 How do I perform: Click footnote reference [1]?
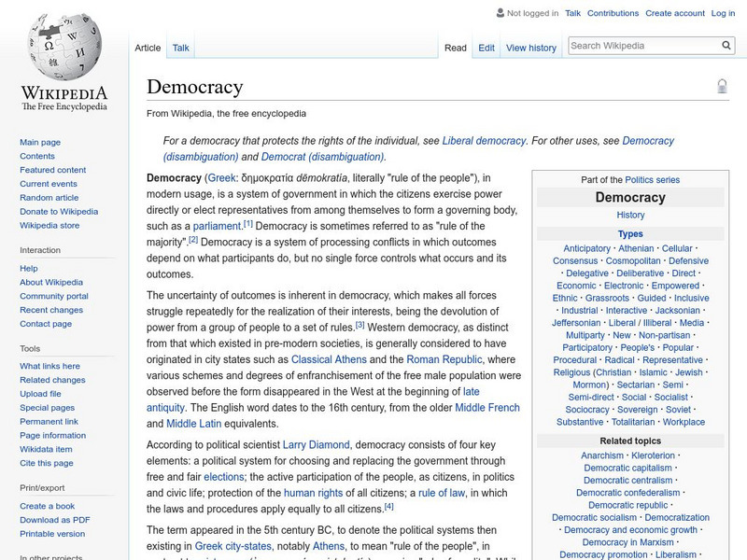247,223
